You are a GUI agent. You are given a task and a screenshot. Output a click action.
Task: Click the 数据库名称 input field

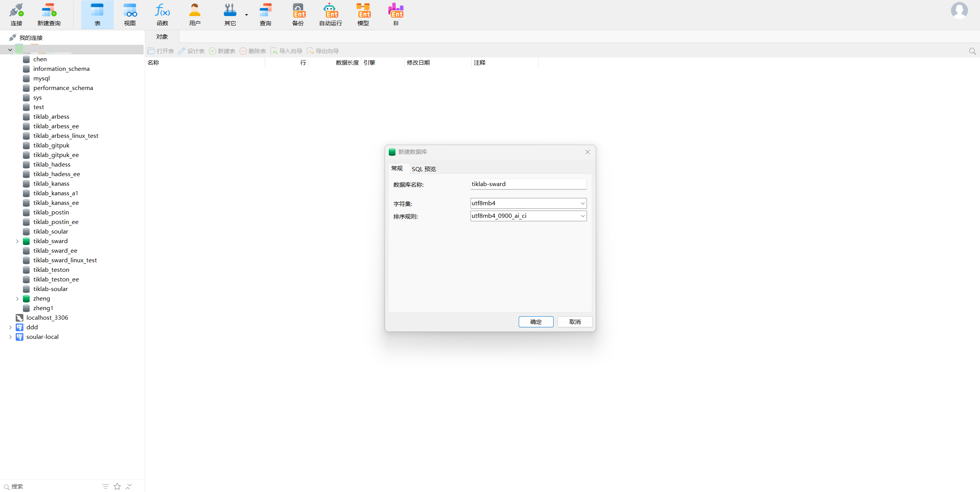(x=528, y=184)
